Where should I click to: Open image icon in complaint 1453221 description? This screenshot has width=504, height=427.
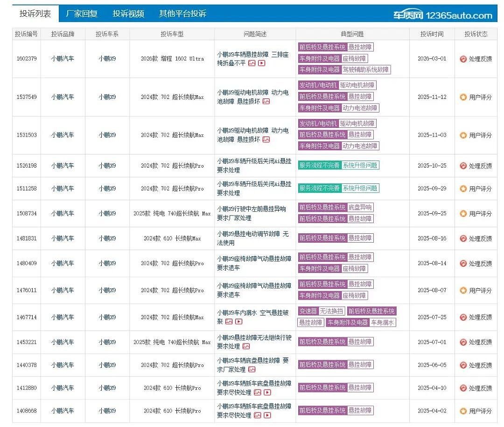click(x=246, y=346)
